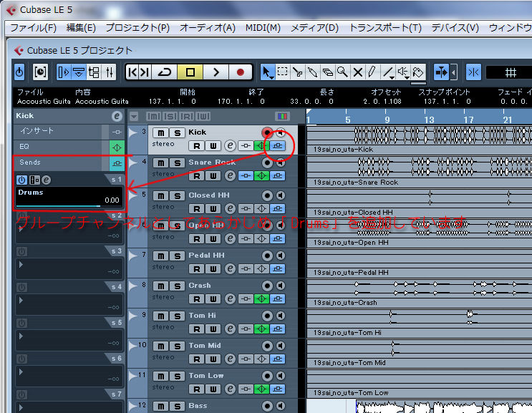Open send slot s5 destination arrow
The width and height of the screenshot is (532, 413).
(21, 336)
